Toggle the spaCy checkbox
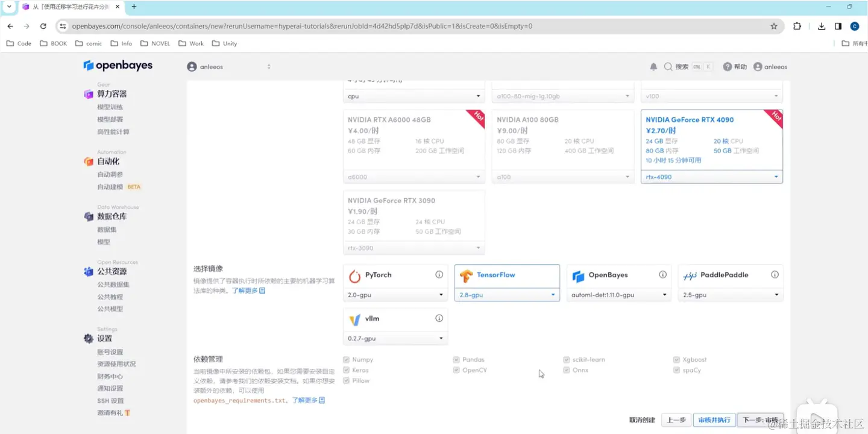868x434 pixels. (x=677, y=370)
